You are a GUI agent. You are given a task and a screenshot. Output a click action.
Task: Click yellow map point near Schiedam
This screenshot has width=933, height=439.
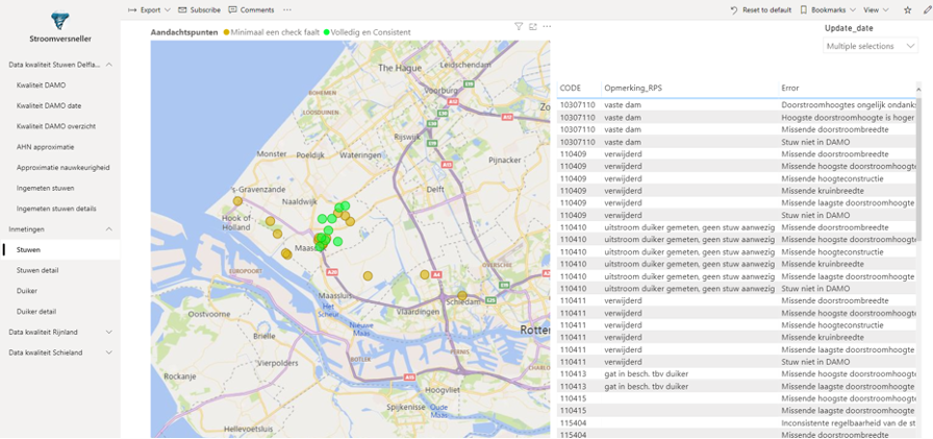pyautogui.click(x=462, y=296)
